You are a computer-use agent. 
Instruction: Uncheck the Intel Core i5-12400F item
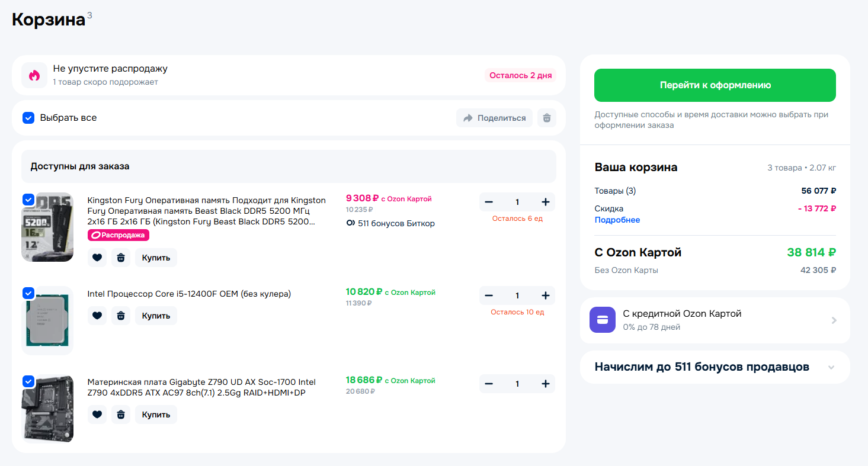[x=28, y=293]
